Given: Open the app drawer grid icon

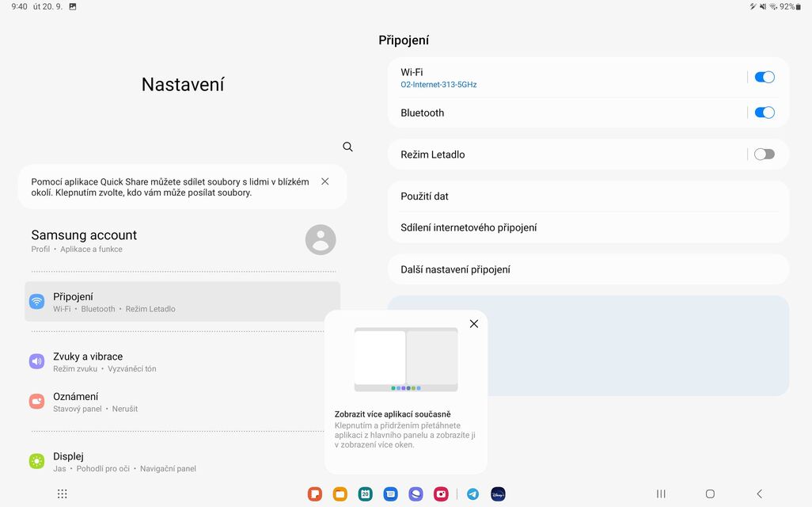Looking at the screenshot, I should [x=63, y=494].
